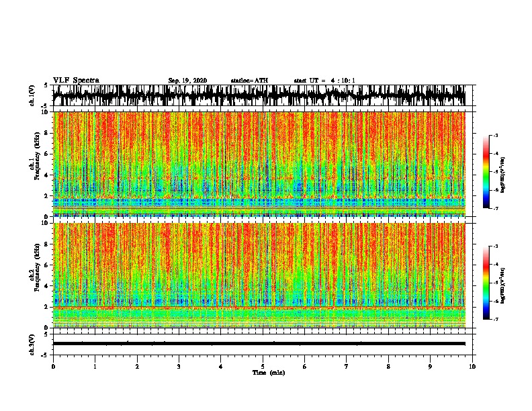Click the '2' minute tick on the time axis
This screenshot has width=532, height=411.
(137, 366)
